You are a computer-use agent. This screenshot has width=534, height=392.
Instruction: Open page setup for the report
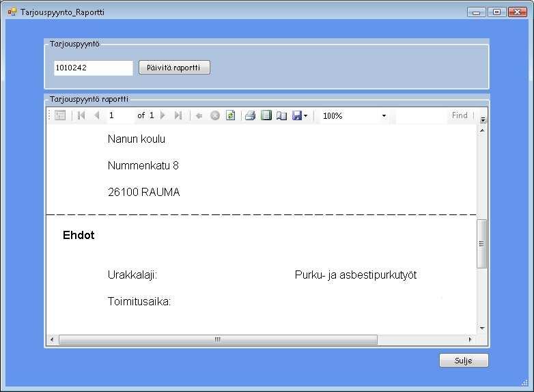pos(281,116)
